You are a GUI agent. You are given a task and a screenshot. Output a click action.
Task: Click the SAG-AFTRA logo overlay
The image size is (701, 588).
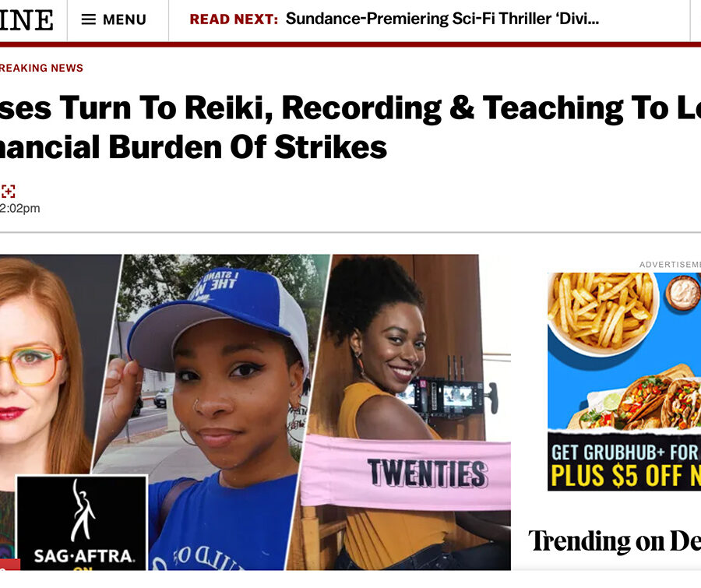click(82, 523)
